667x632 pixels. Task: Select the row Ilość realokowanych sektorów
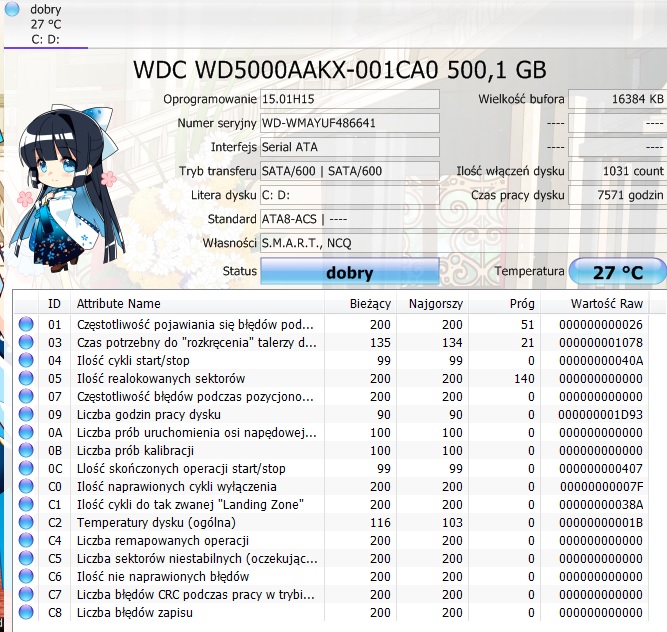pos(331,379)
